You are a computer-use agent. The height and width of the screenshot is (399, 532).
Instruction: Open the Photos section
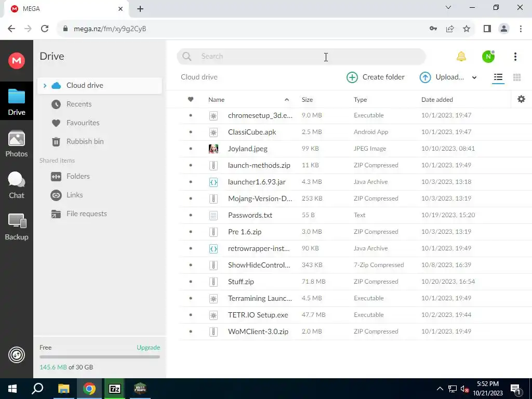point(16,144)
